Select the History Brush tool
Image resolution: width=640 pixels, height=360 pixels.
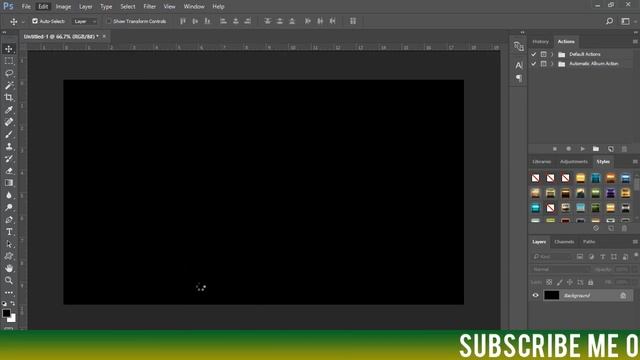[9, 159]
